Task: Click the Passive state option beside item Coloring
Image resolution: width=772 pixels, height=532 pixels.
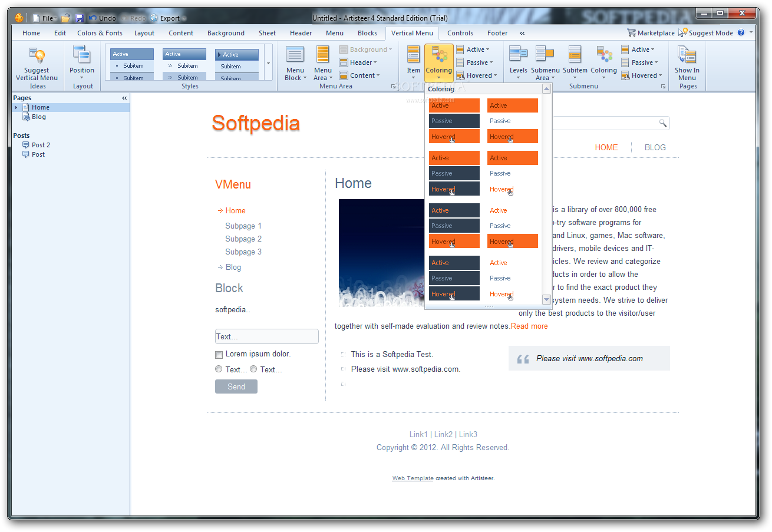Action: (x=474, y=62)
